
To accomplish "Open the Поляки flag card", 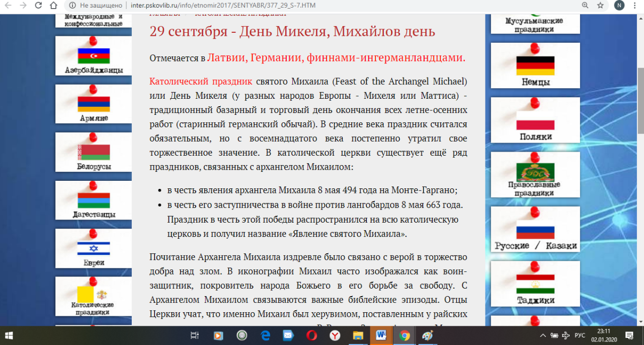I will (x=535, y=120).
